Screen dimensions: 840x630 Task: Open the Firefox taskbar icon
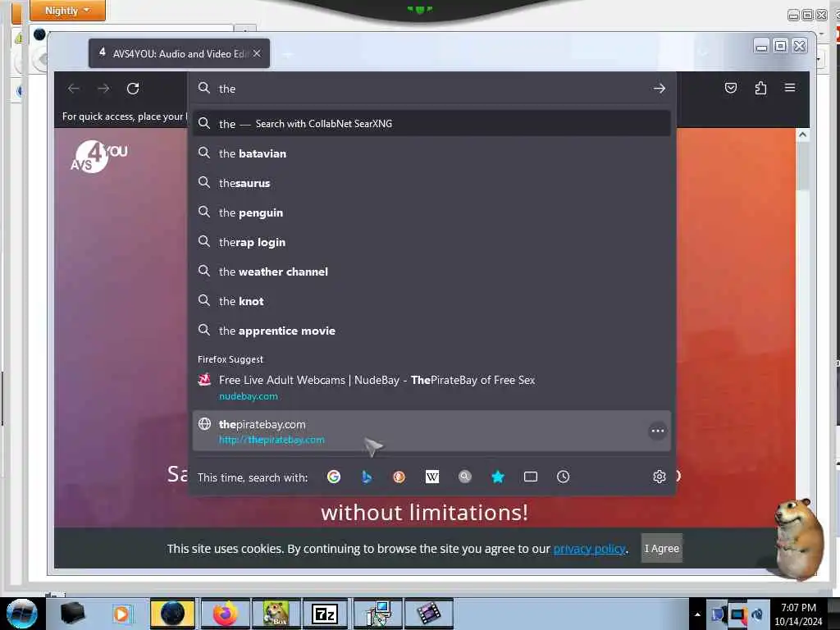[x=225, y=614]
